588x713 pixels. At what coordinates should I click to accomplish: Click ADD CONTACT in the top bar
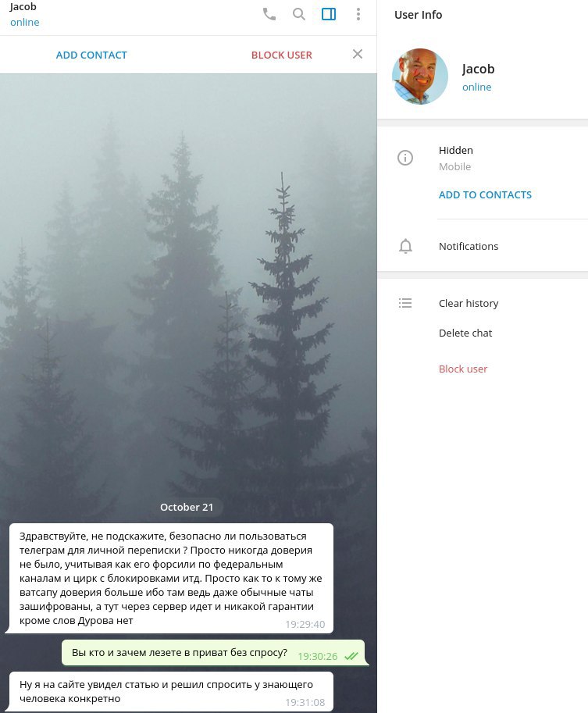click(91, 55)
